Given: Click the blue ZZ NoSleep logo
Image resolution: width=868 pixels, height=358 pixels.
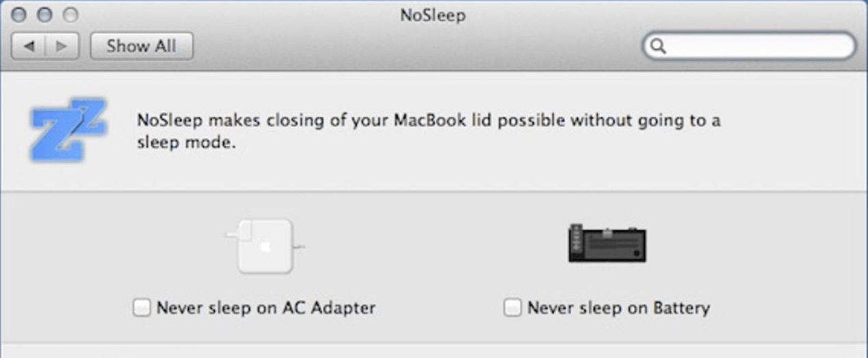Looking at the screenshot, I should (x=68, y=129).
